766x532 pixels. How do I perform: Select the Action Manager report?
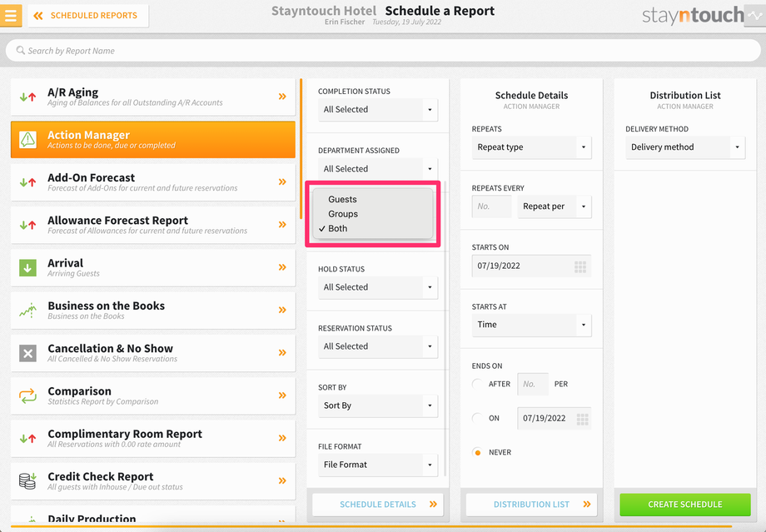153,139
